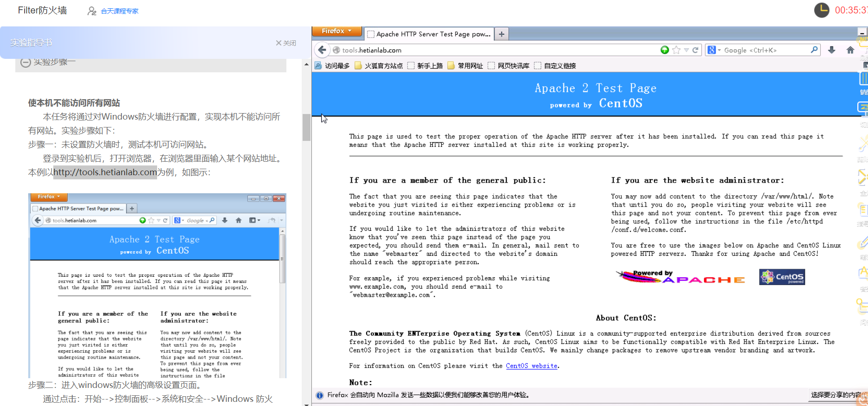Click the clock timer icon
The width and height of the screenshot is (868, 406).
[822, 10]
